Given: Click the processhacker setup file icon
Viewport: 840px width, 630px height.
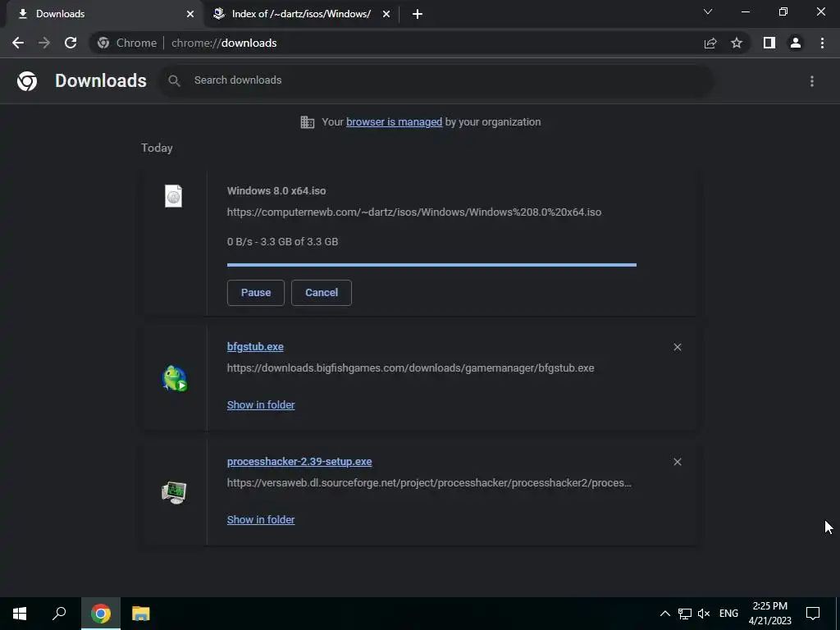Looking at the screenshot, I should pyautogui.click(x=174, y=492).
